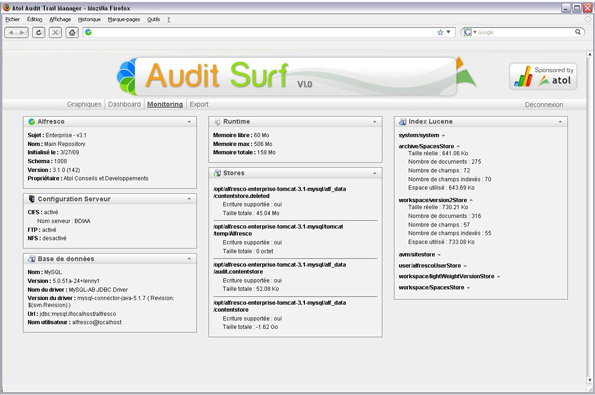Open the ? help menu

coord(168,19)
